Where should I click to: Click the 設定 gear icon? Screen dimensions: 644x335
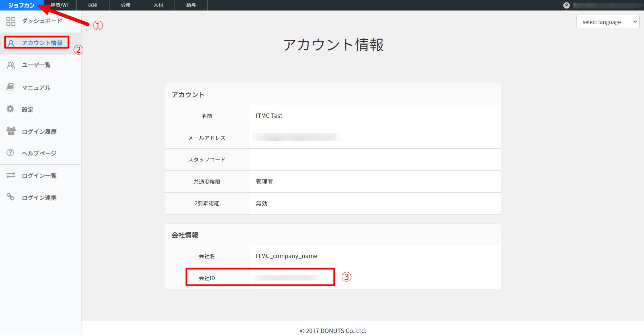tap(11, 109)
